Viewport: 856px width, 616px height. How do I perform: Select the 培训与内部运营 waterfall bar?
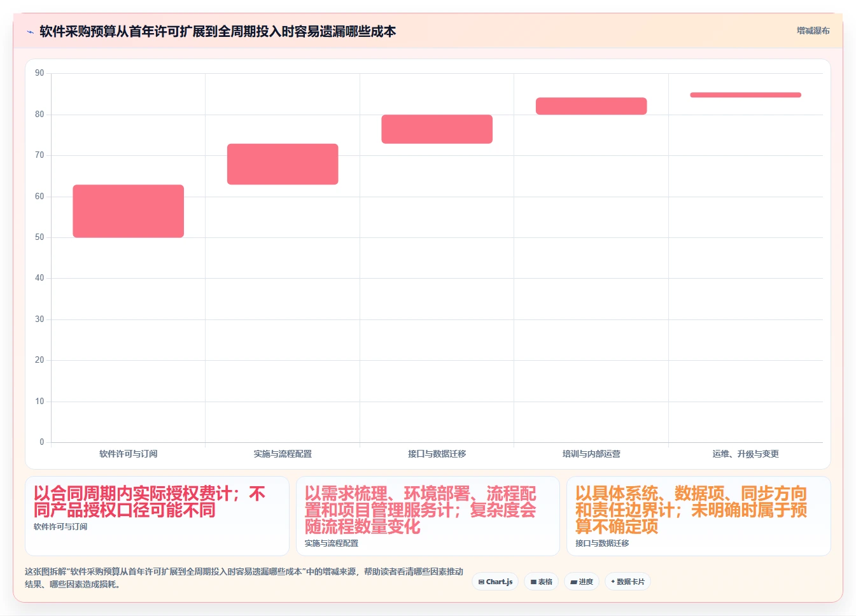click(x=591, y=106)
